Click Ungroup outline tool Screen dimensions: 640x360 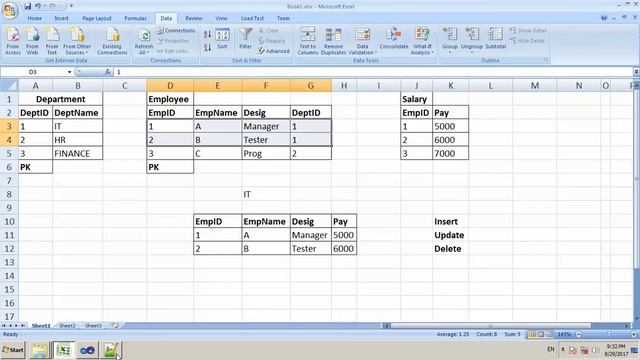tap(472, 40)
